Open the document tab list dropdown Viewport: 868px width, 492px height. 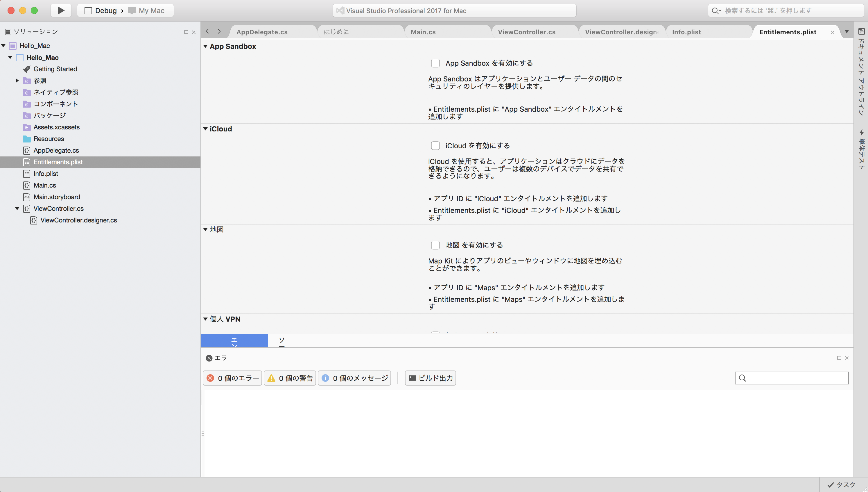[847, 32]
